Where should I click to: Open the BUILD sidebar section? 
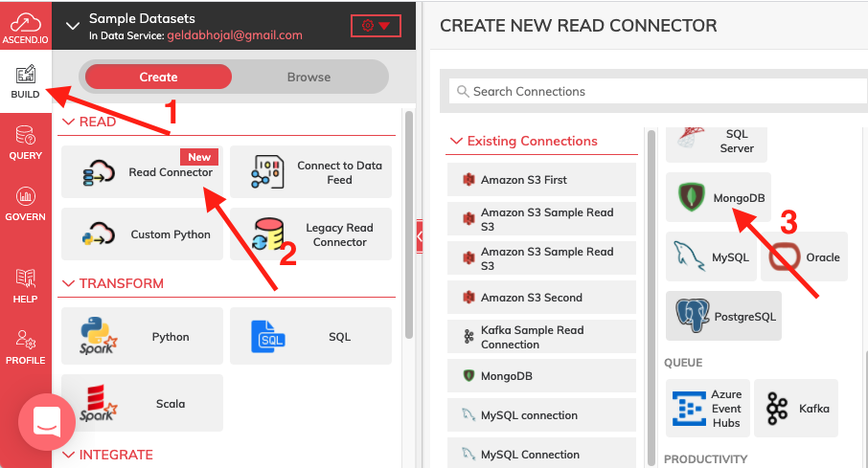point(26,82)
